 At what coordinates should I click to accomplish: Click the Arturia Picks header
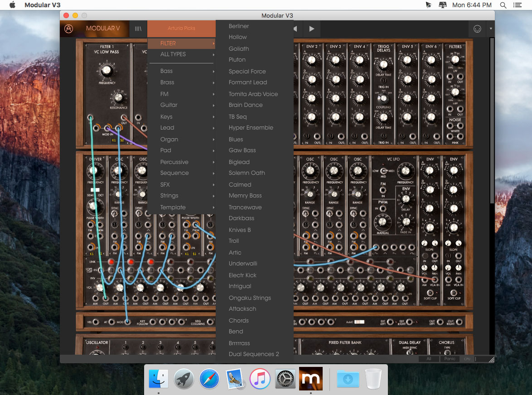point(181,29)
